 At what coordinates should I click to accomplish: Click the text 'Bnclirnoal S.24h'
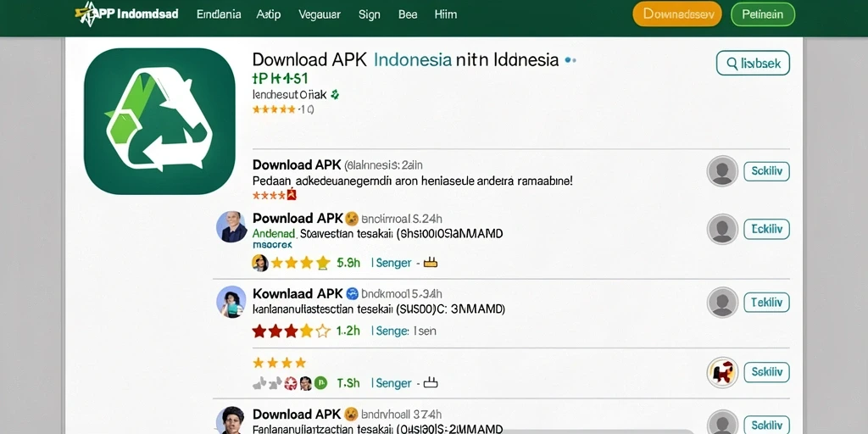pos(401,219)
